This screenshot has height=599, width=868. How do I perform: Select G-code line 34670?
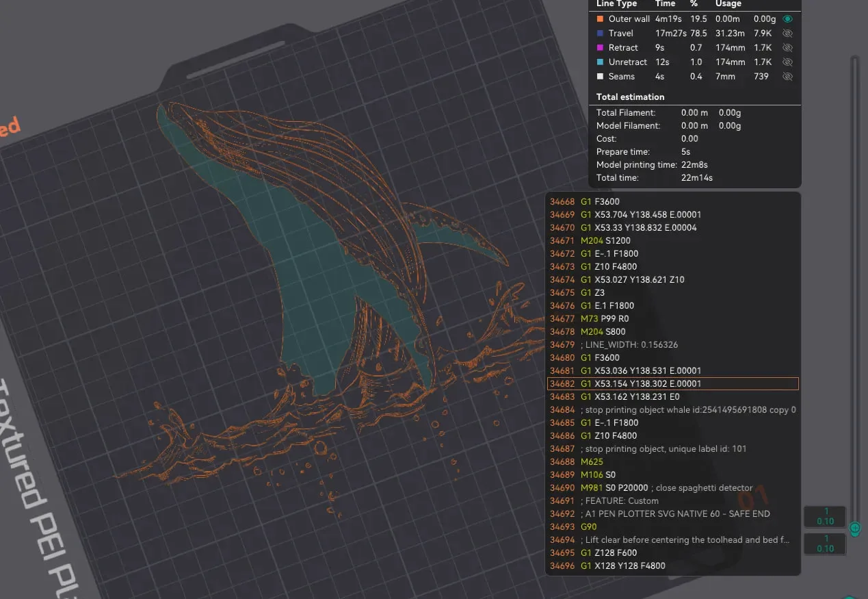coord(672,228)
